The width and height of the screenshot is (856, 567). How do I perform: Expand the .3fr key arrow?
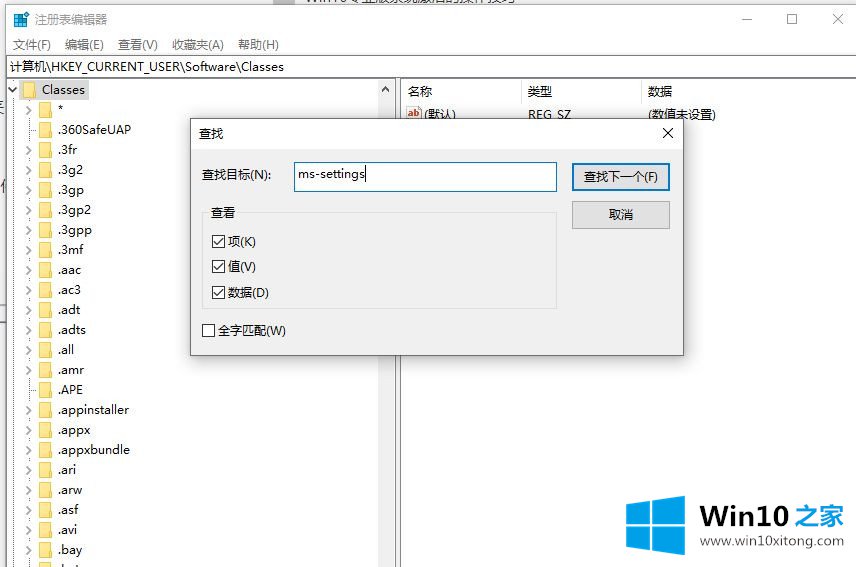click(28, 150)
